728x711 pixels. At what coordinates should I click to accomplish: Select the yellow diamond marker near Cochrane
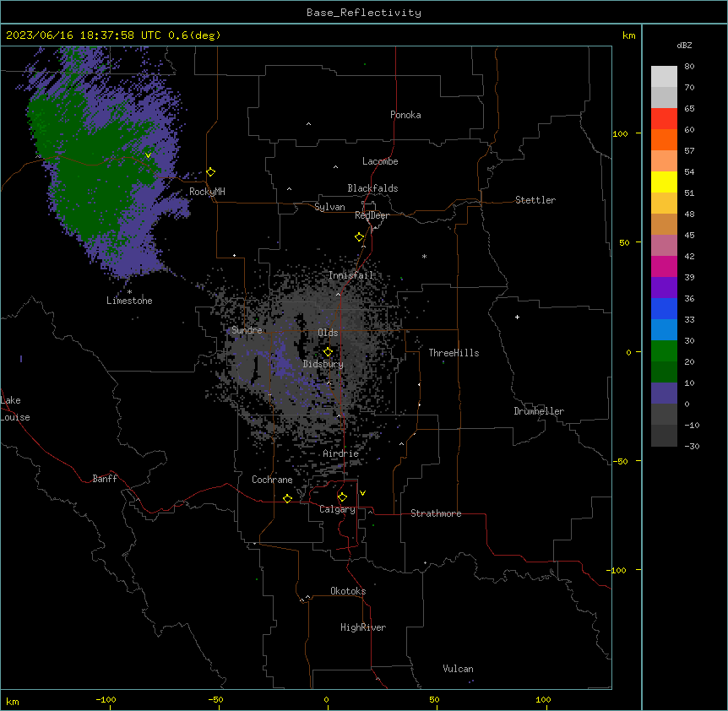tap(287, 498)
